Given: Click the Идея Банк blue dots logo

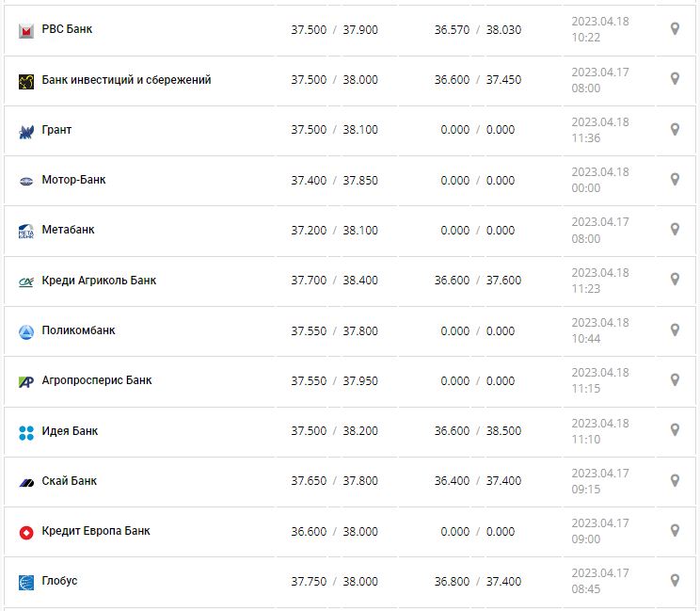Looking at the screenshot, I should coord(26,432).
